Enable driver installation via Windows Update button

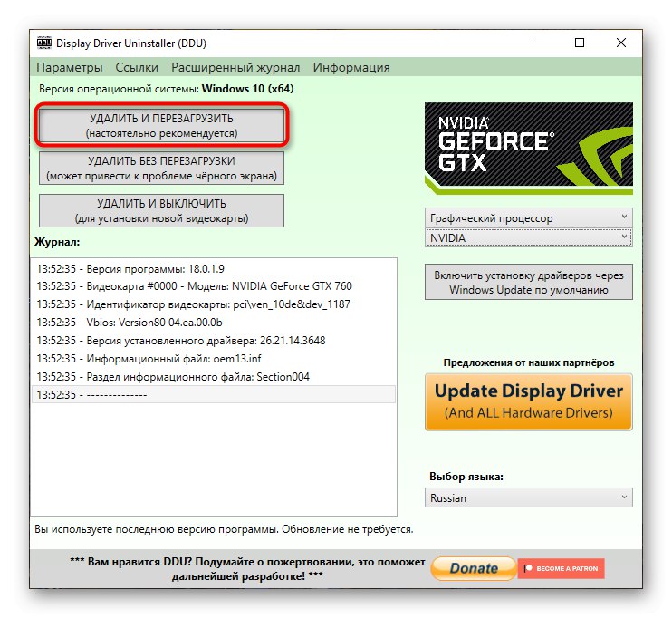pos(528,282)
